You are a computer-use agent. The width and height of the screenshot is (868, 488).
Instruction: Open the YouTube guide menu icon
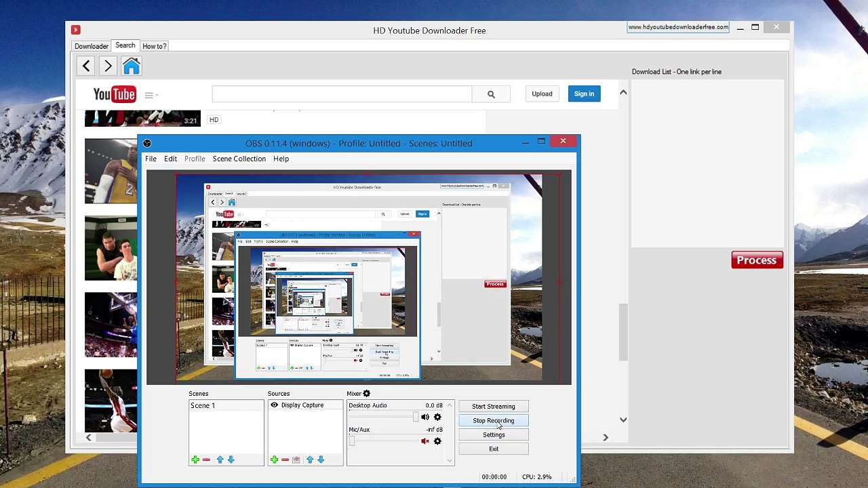[x=149, y=95]
